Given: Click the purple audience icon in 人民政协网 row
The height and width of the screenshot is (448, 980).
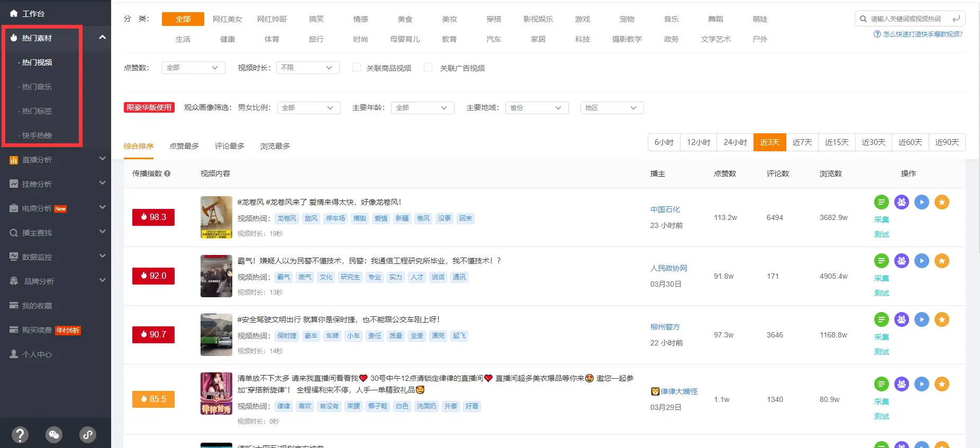Looking at the screenshot, I should point(902,261).
